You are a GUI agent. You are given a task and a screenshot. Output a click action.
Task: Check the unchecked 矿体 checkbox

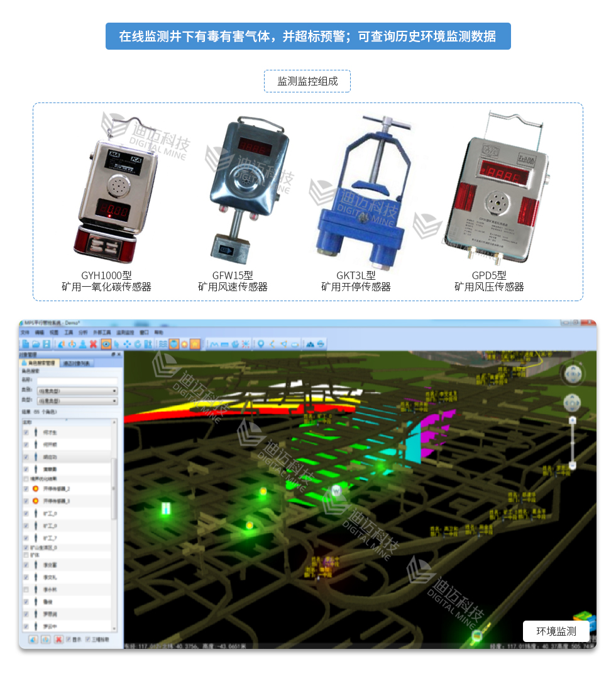(x=26, y=555)
